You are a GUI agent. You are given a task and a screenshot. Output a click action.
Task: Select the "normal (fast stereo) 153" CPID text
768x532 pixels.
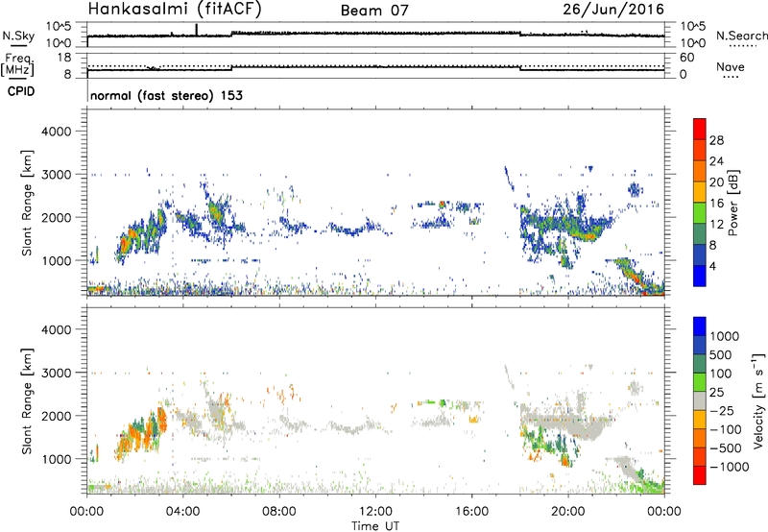166,95
